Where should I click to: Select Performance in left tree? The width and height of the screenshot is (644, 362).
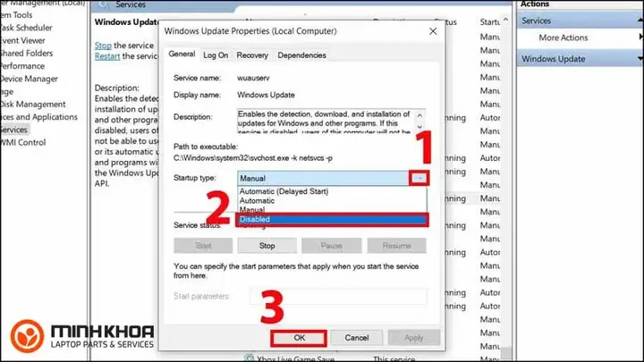(x=22, y=66)
